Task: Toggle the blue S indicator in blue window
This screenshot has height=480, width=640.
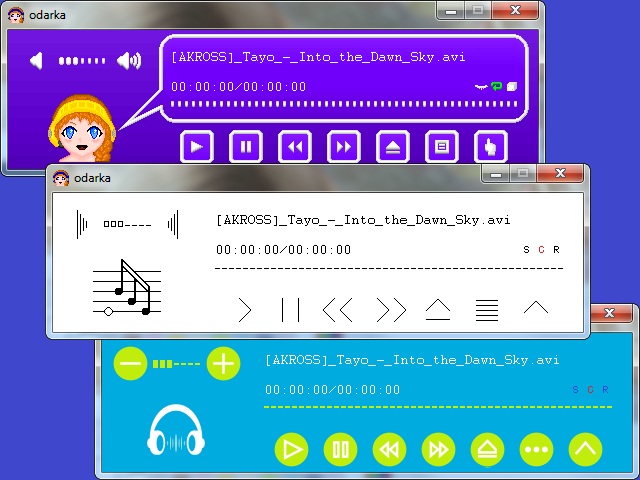Action: point(576,389)
